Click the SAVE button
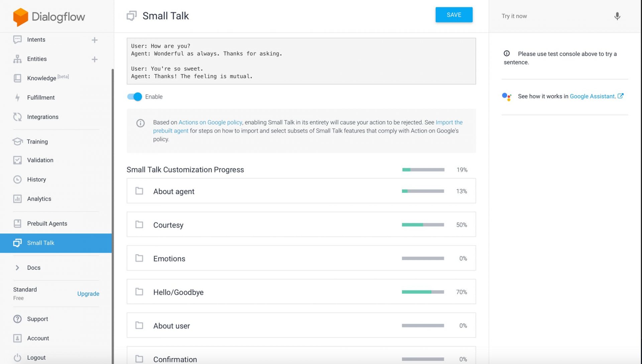 coord(454,15)
